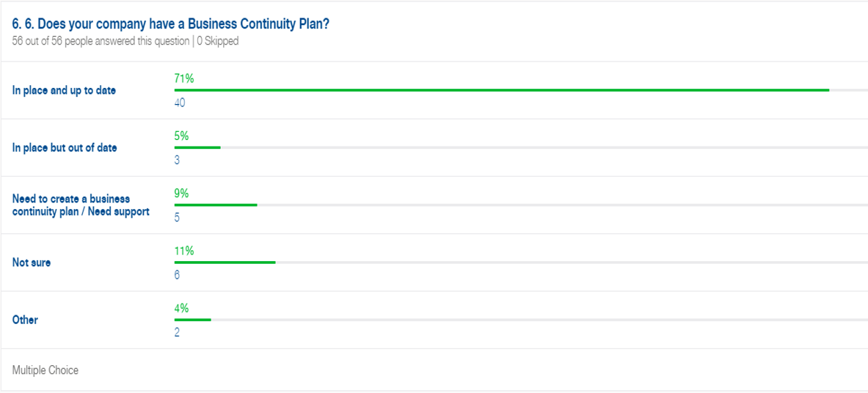Click the 11% green bar
Image resolution: width=868 pixels, height=393 pixels.
pyautogui.click(x=225, y=262)
